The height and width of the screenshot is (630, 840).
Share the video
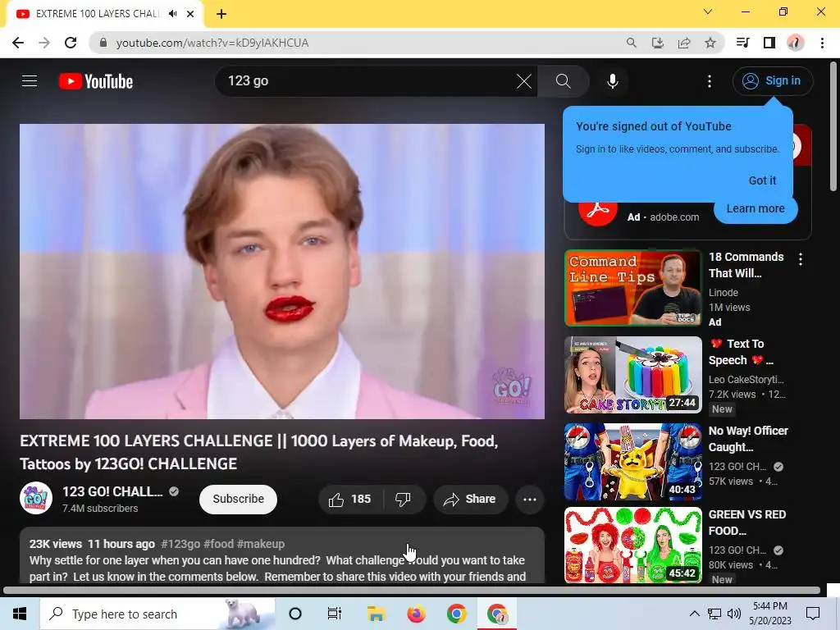470,500
